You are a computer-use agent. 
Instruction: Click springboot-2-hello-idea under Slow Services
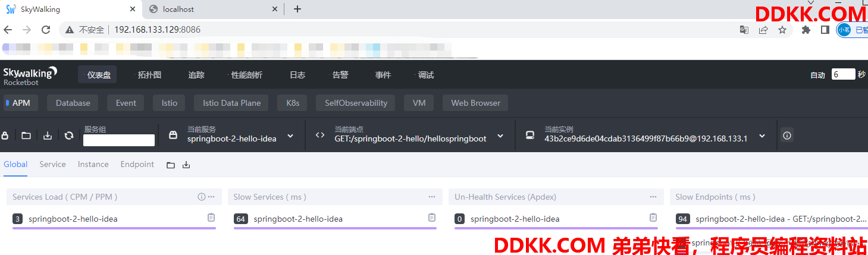pos(298,219)
